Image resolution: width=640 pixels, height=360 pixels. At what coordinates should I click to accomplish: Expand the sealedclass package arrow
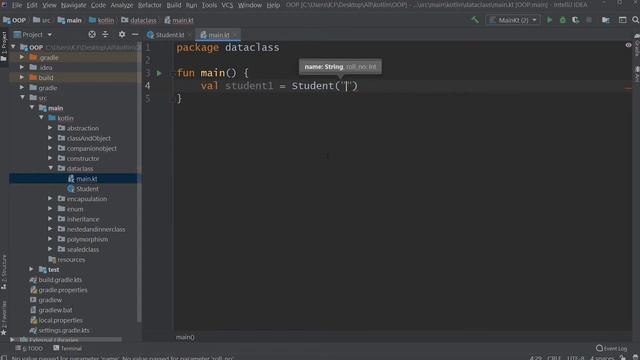coord(51,249)
